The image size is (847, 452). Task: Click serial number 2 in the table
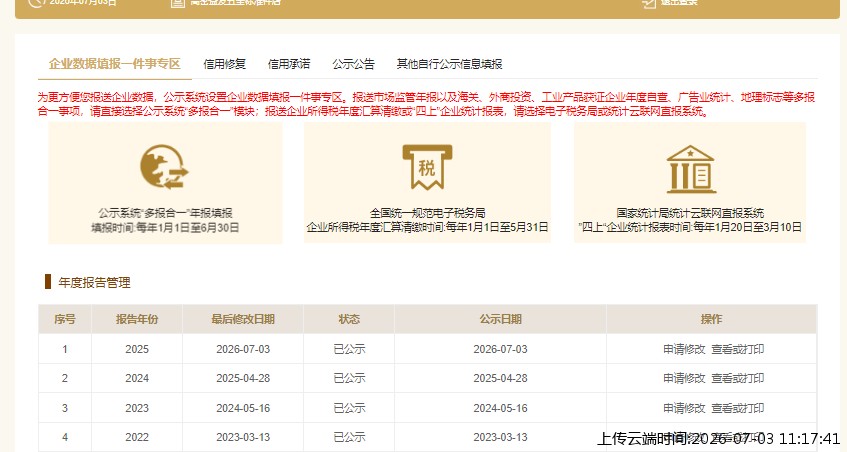tap(65, 378)
